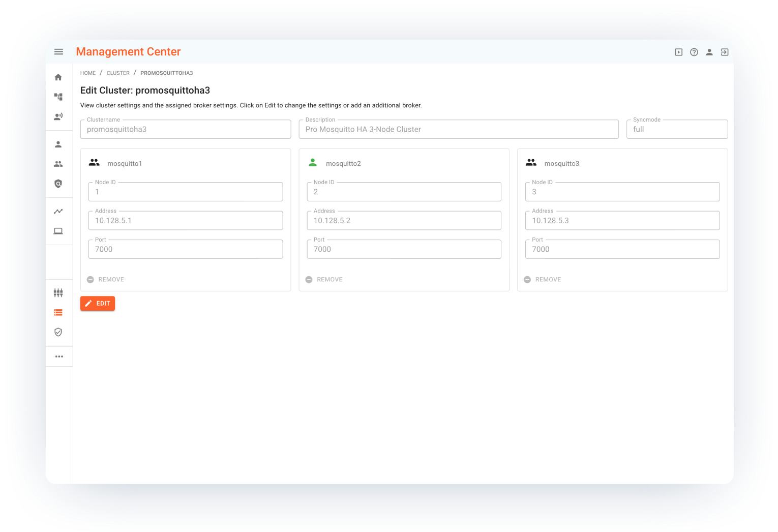The height and width of the screenshot is (532, 778).
Task: Select the laptop monitoring icon in the sidebar
Action: [x=58, y=231]
